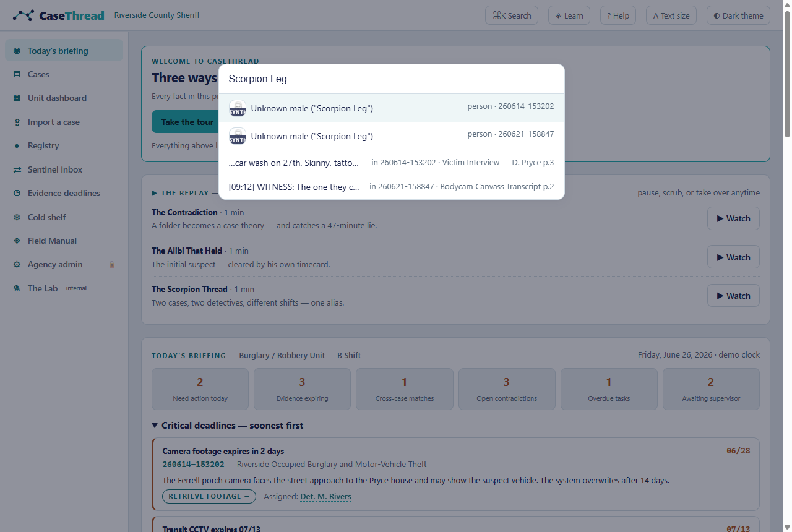Click the Cases sidebar icon
Screen dimensions: 792x532
coord(17,74)
